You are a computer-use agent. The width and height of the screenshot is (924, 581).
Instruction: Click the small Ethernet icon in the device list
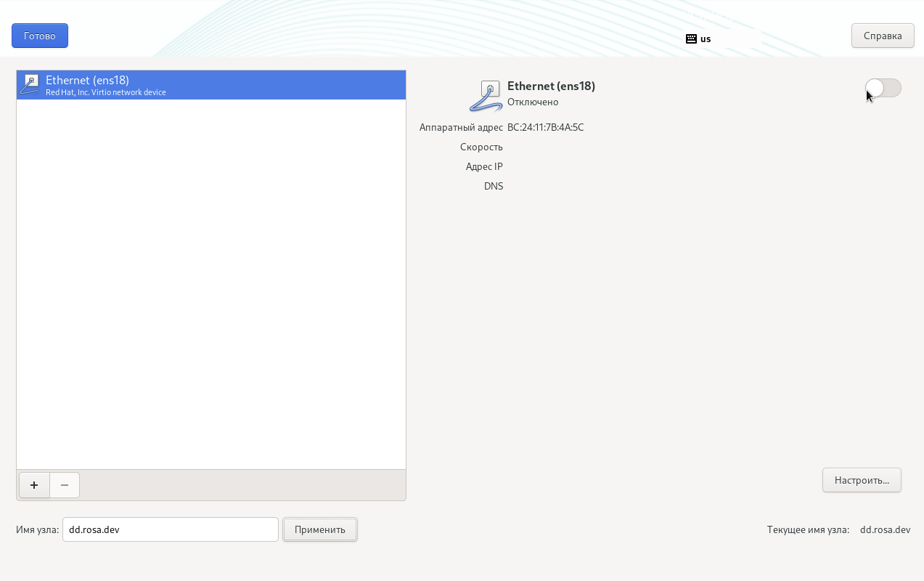coord(30,84)
